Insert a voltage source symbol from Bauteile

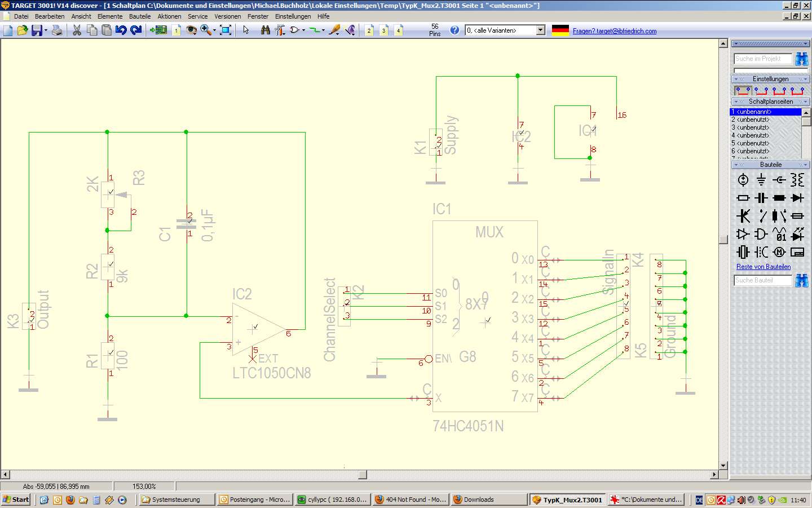743,180
